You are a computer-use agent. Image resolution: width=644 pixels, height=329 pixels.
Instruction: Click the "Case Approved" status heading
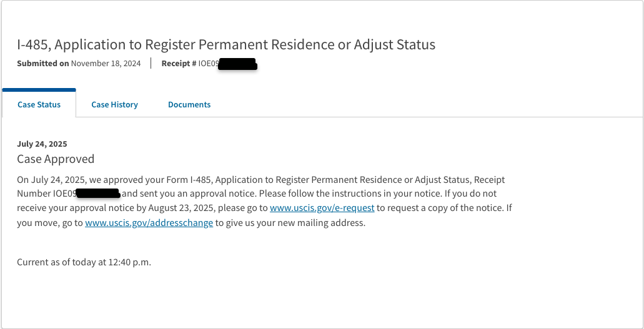[x=56, y=159]
